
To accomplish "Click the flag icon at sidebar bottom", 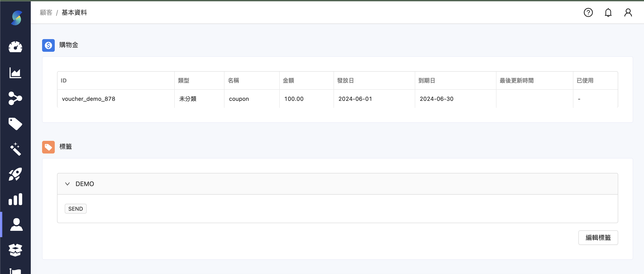I will tap(15, 271).
